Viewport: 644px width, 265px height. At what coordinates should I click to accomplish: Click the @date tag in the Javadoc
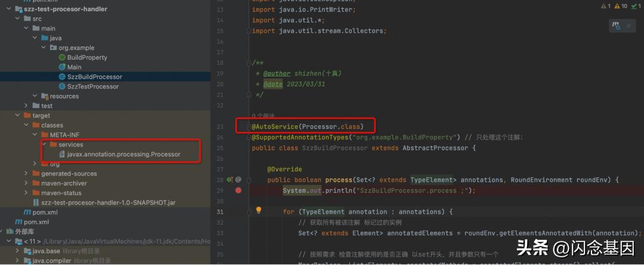pyautogui.click(x=273, y=84)
